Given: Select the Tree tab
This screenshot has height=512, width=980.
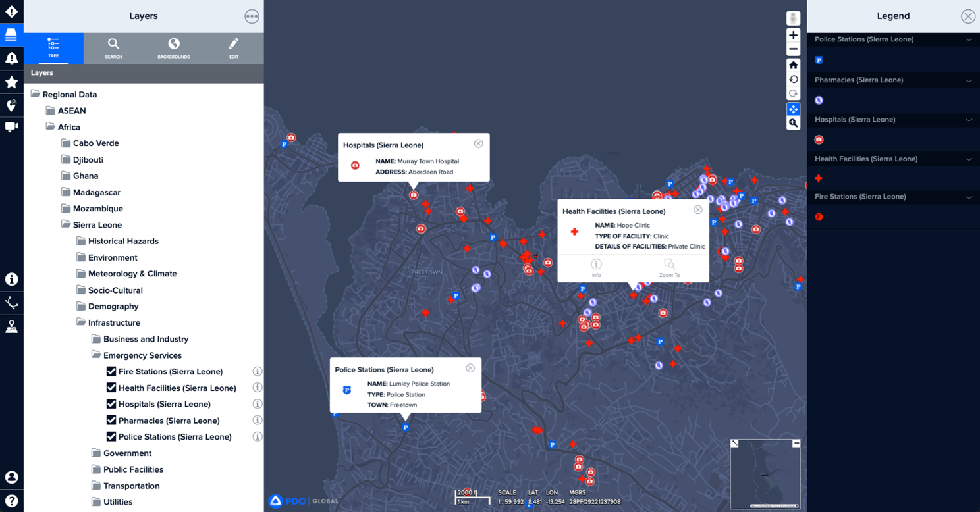Looking at the screenshot, I should pos(53,49).
